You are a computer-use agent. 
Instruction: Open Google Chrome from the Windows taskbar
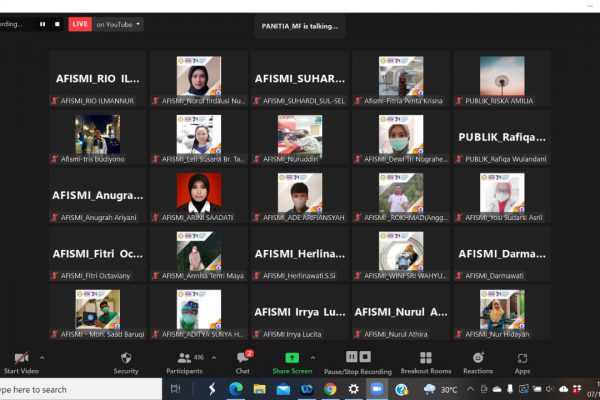[x=330, y=389]
